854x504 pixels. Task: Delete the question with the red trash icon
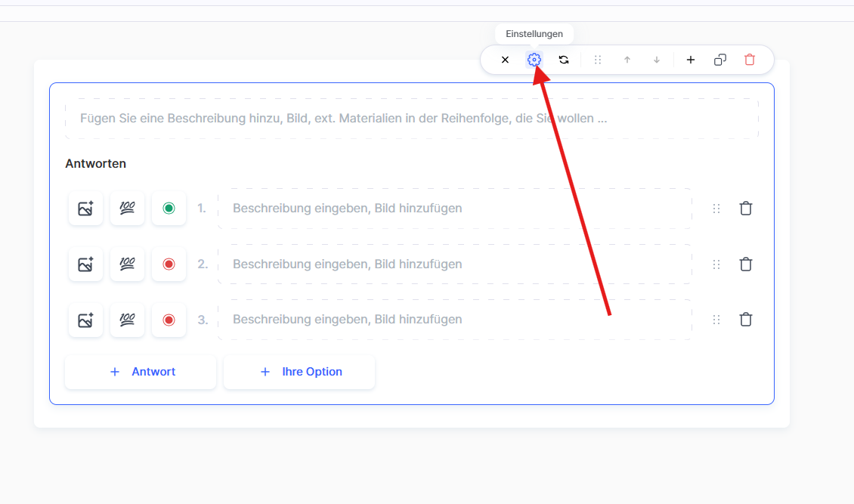(750, 60)
